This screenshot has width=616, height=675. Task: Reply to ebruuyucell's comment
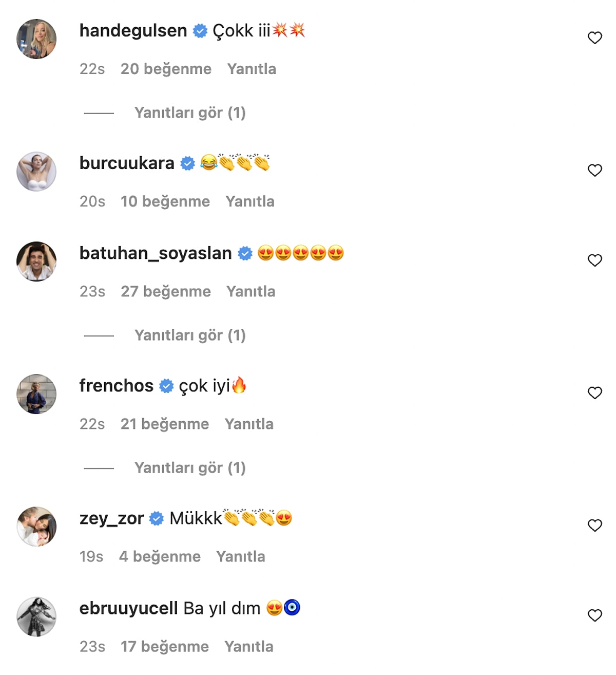[249, 647]
